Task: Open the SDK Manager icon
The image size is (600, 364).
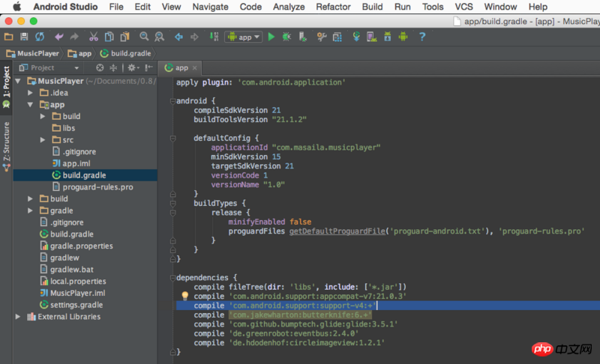Action: [x=388, y=37]
